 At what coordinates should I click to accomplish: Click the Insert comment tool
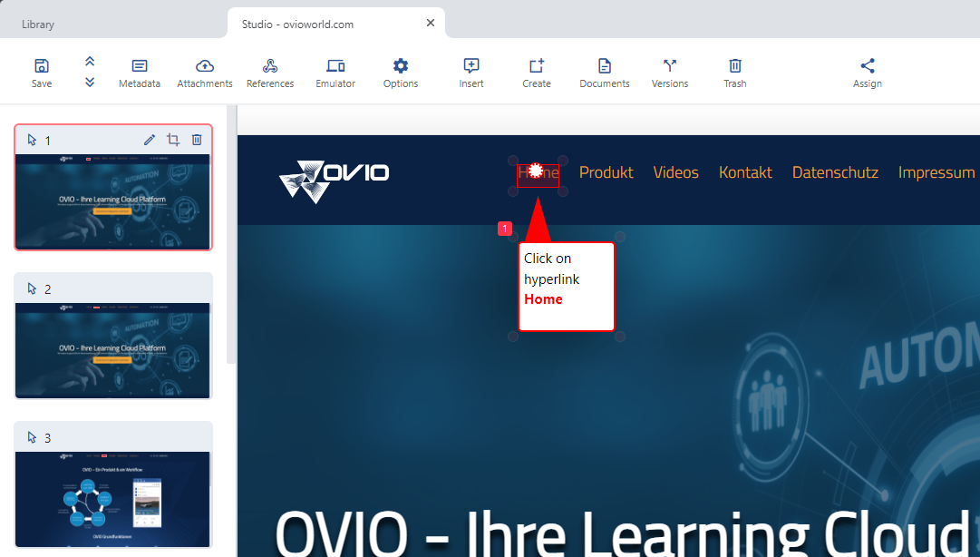pos(471,73)
